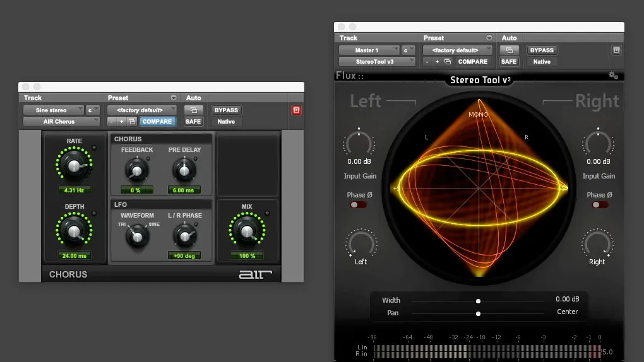Click the target button in StereoTool v3 window
Image resolution: width=644 pixels, height=362 pixels.
point(616,50)
